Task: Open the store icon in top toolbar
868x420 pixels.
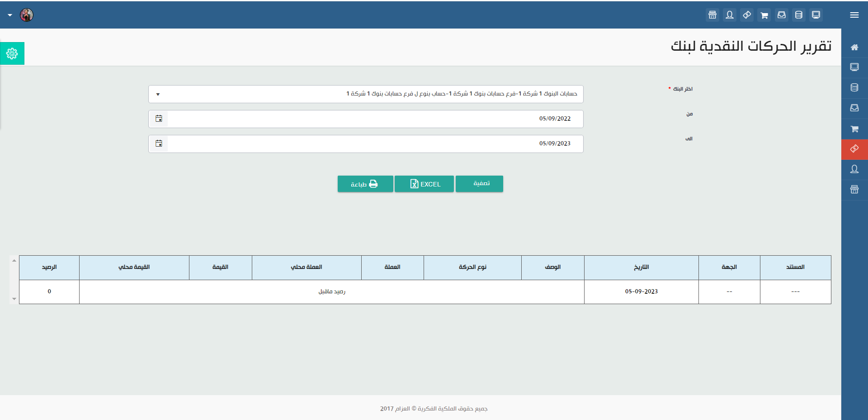Action: click(712, 15)
